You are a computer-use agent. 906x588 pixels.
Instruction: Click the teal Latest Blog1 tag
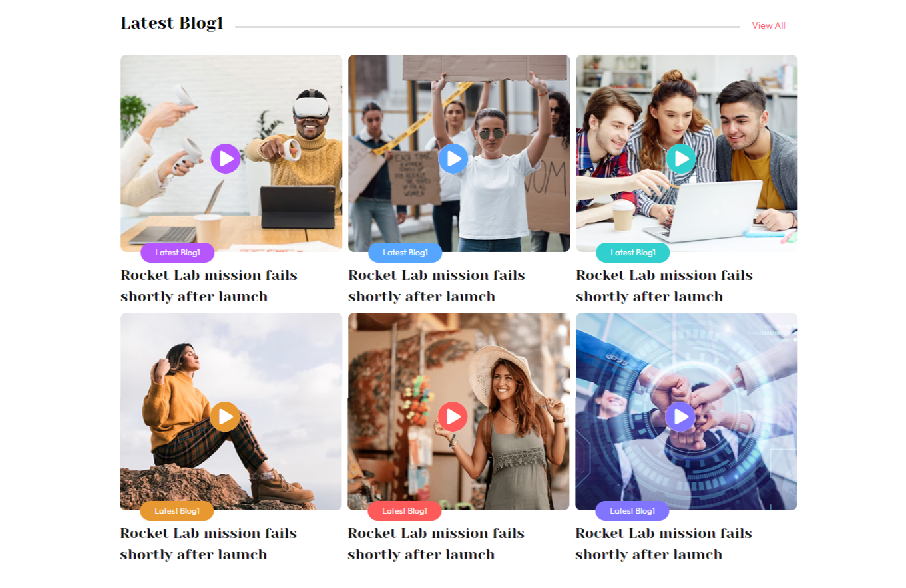[633, 253]
